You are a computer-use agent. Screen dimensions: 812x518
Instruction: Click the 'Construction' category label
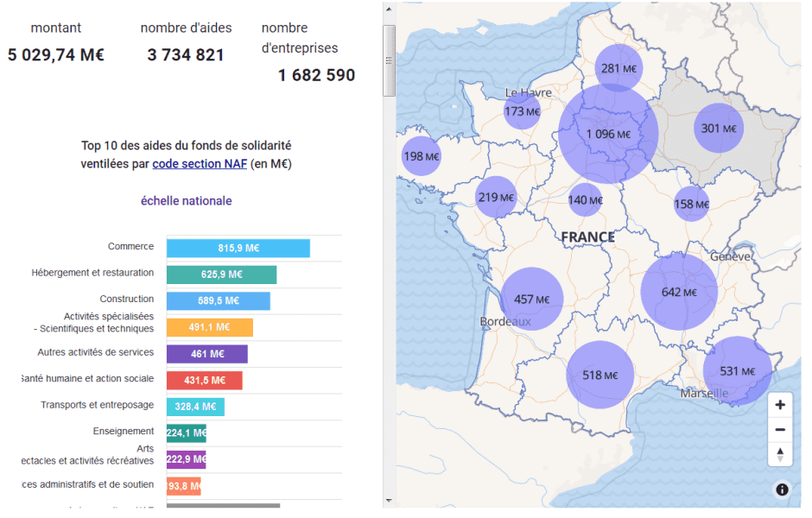point(127,299)
